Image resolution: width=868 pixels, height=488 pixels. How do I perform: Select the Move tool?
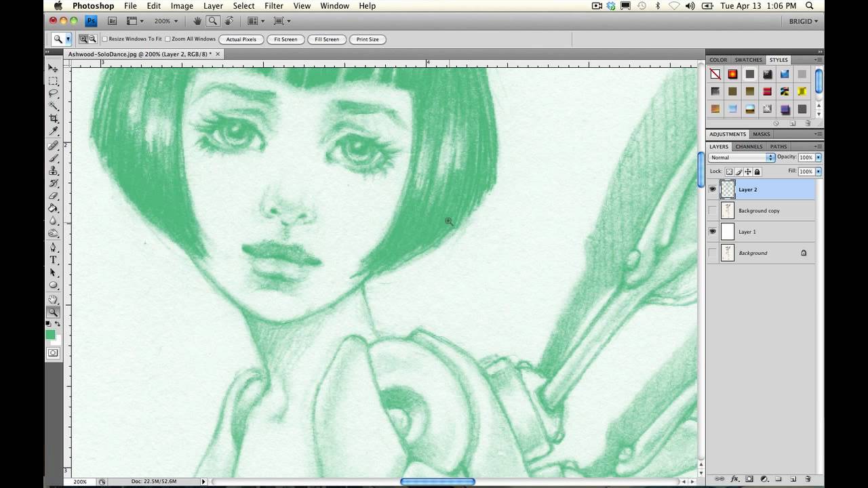coord(54,68)
